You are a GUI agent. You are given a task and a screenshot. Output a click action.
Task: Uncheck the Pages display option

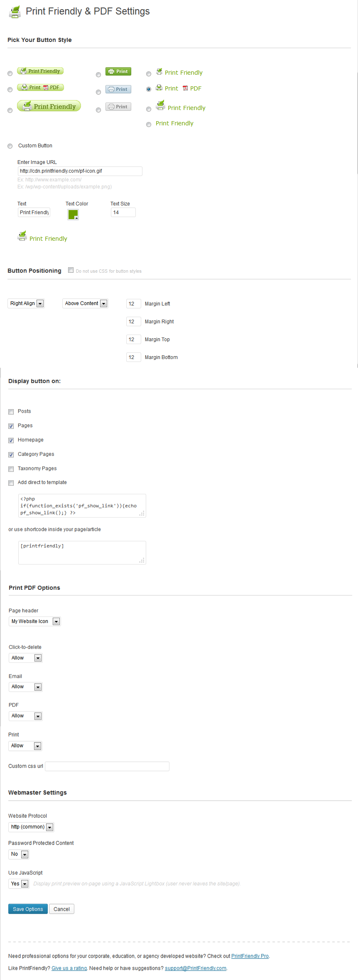pos(11,426)
